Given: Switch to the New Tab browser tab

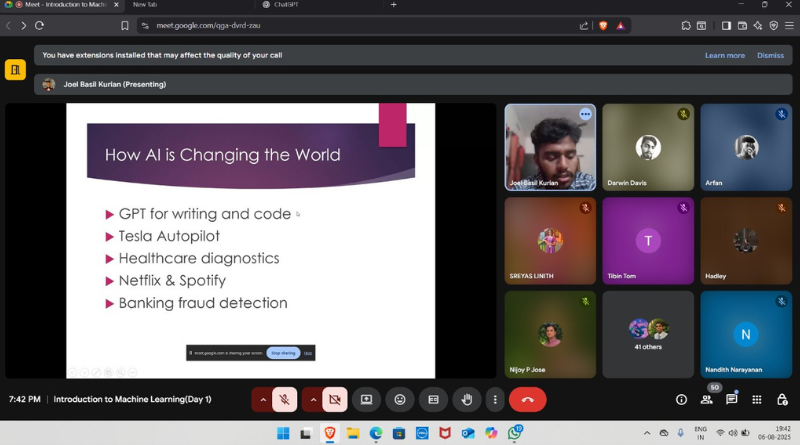Looking at the screenshot, I should (x=145, y=5).
